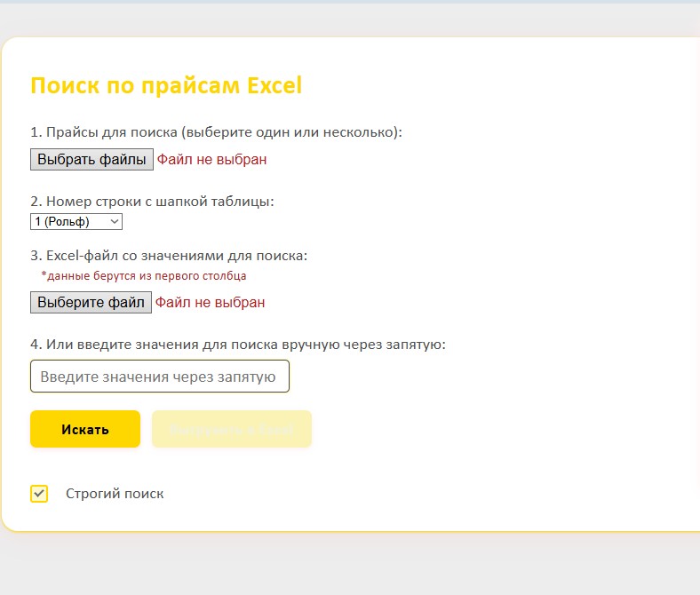Image resolution: width=700 pixels, height=595 pixels.
Task: Click the light blue strip at page top
Action: click(x=350, y=2)
